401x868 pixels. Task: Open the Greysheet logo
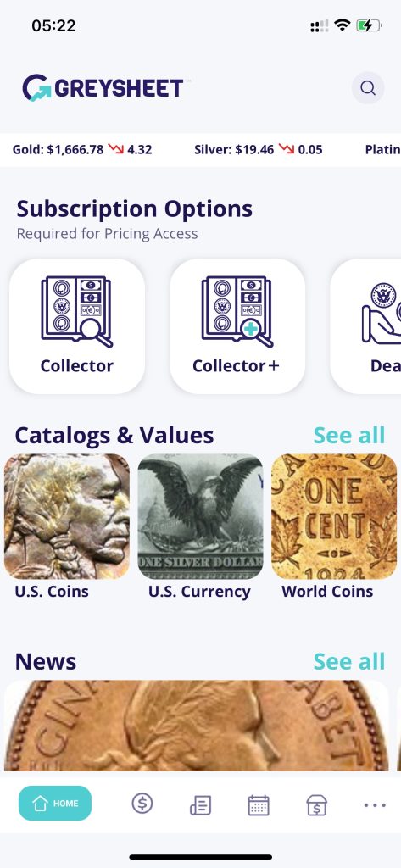[103, 88]
